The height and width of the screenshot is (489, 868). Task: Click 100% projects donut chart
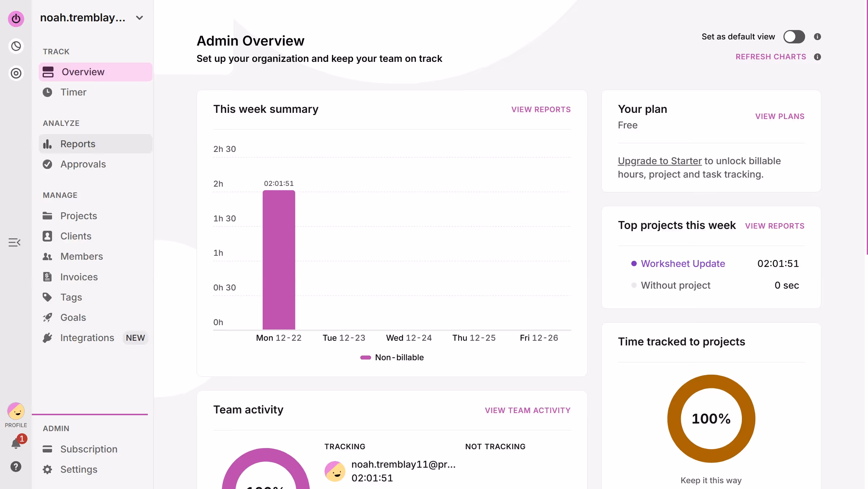pos(711,418)
